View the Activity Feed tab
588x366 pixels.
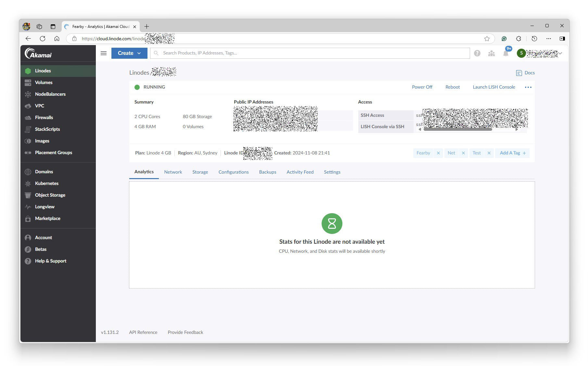[x=300, y=172]
